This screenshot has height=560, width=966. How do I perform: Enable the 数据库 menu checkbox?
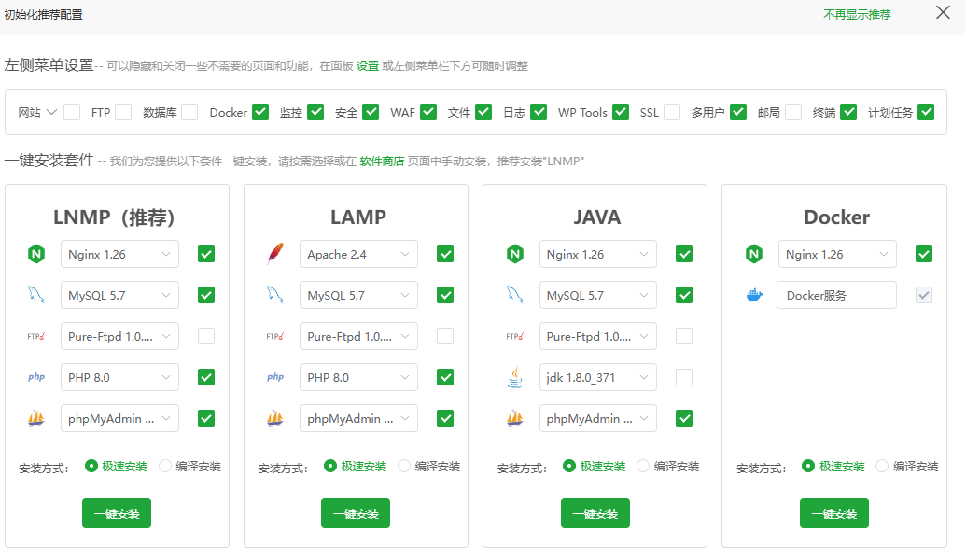tap(189, 112)
